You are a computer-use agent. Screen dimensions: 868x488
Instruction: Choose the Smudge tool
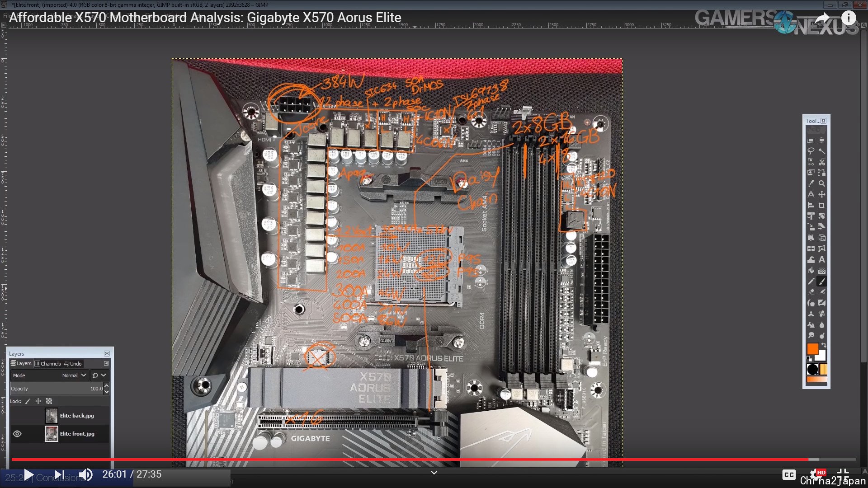(x=811, y=336)
